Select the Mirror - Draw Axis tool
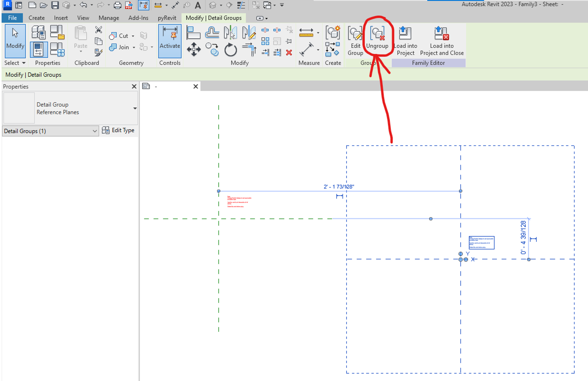The image size is (588, 381). 249,33
